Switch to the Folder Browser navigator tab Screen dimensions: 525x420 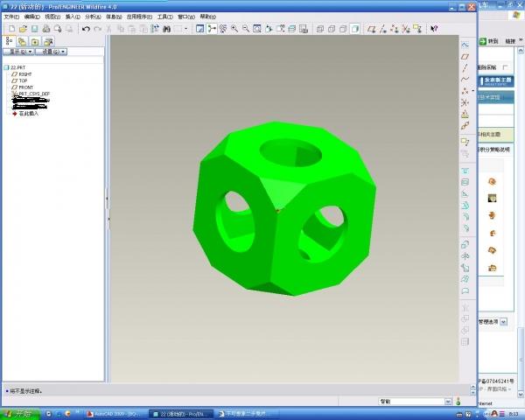pos(22,41)
